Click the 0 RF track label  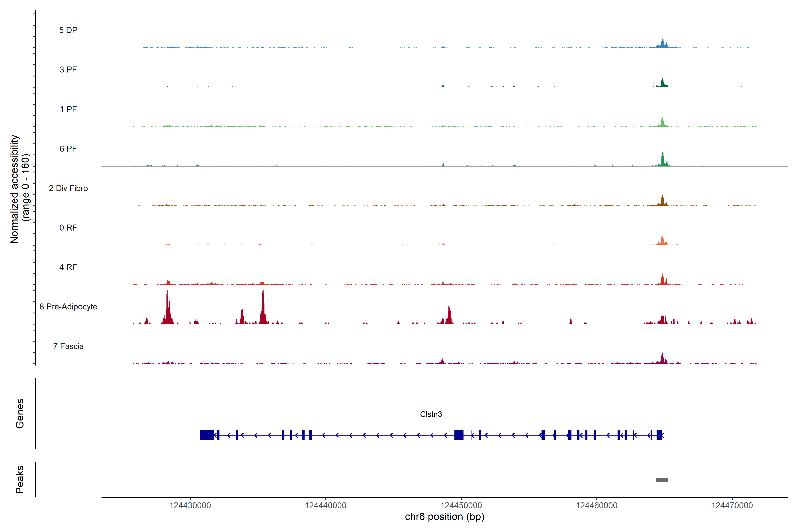coord(68,228)
